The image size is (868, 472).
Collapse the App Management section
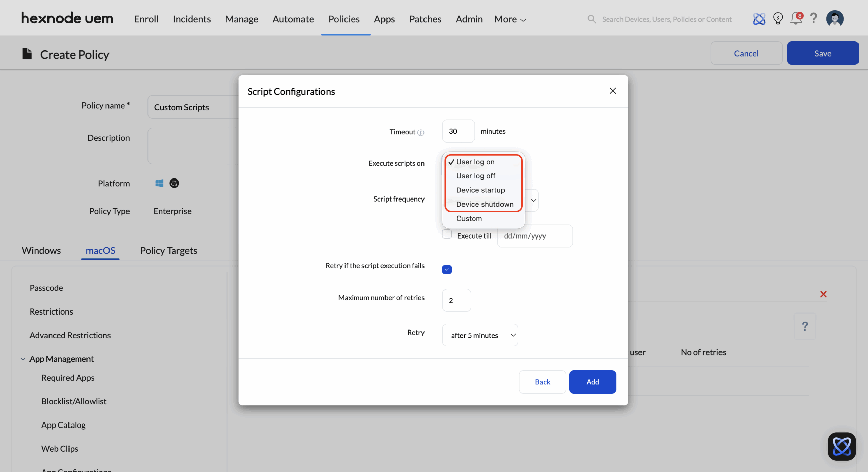(22, 359)
